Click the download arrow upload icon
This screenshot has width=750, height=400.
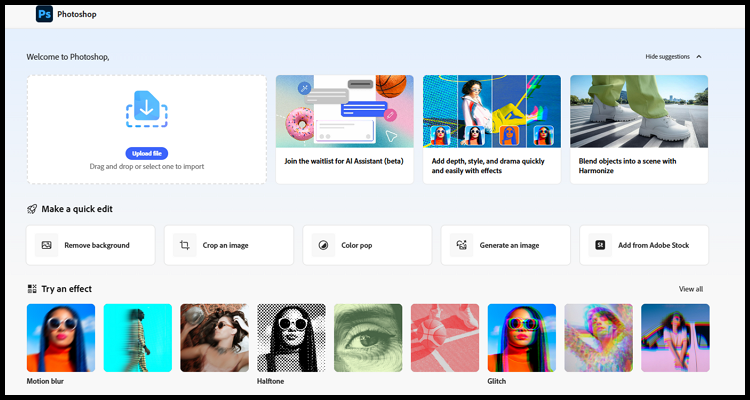[x=146, y=108]
